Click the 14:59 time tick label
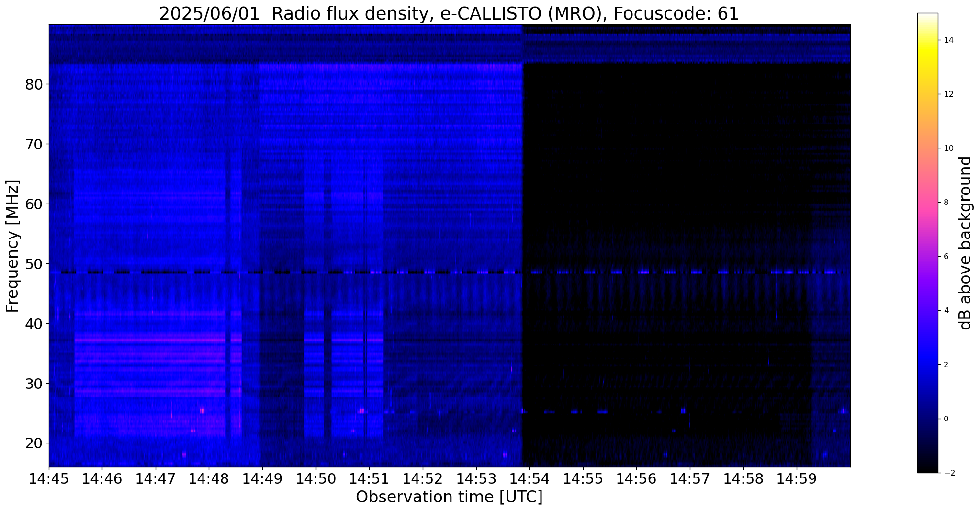Image resolution: width=980 pixels, height=511 pixels. [796, 479]
